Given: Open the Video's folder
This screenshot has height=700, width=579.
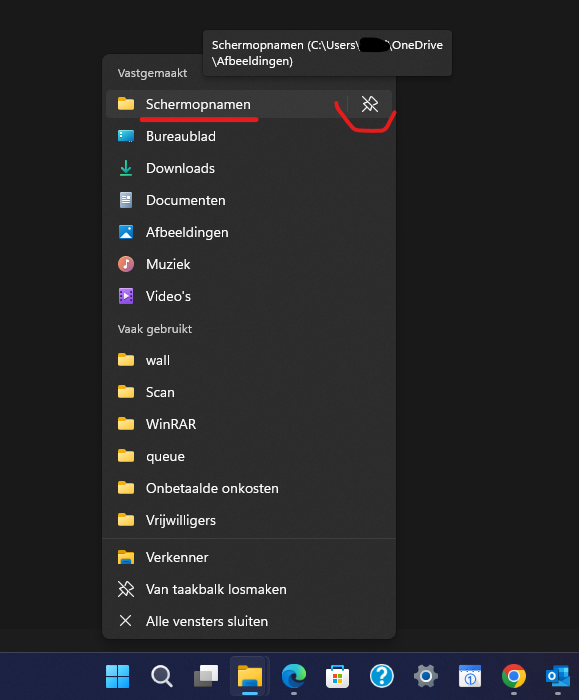Looking at the screenshot, I should 249,296.
